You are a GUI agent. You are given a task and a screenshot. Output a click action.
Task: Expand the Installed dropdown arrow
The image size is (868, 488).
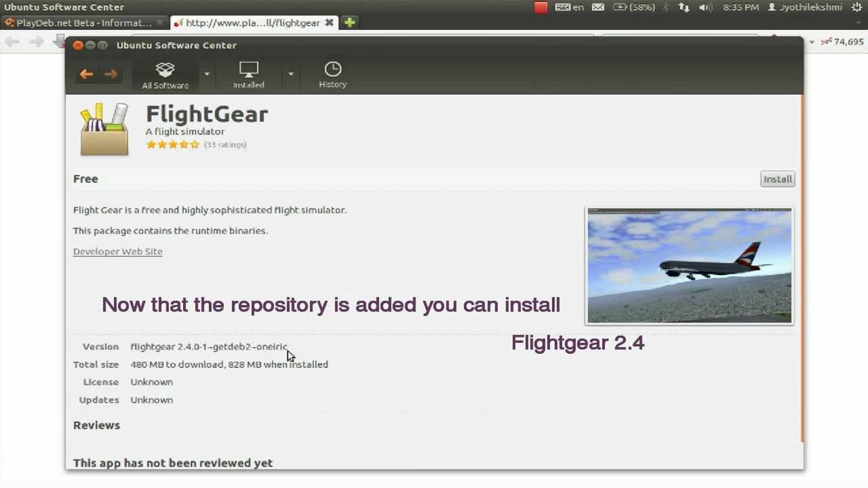[x=290, y=74]
